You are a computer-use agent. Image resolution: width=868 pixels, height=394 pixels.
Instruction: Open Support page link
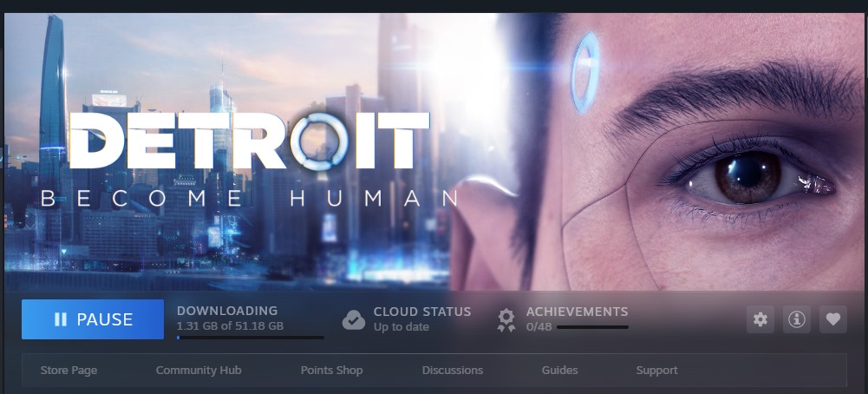click(x=656, y=371)
